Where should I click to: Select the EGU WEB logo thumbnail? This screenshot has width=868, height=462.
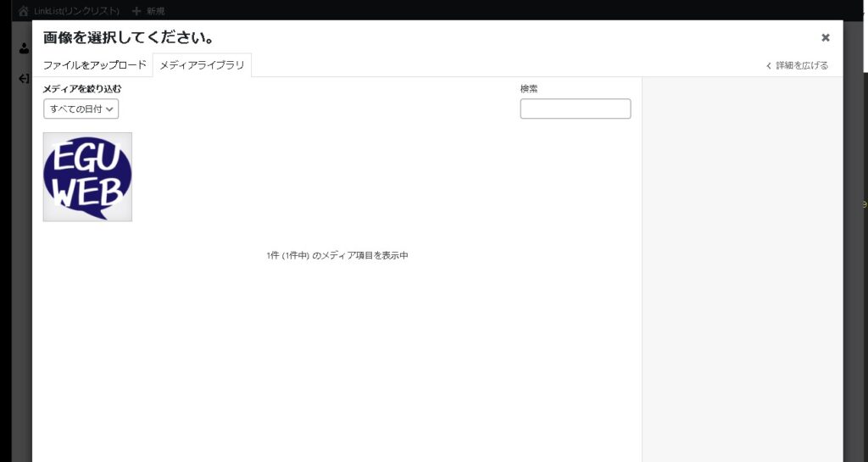coord(87,176)
